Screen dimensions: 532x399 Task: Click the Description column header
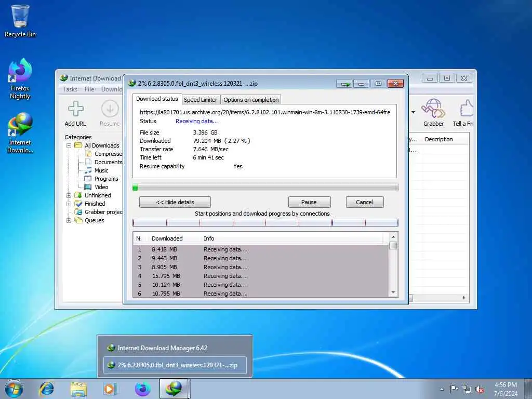pyautogui.click(x=438, y=139)
